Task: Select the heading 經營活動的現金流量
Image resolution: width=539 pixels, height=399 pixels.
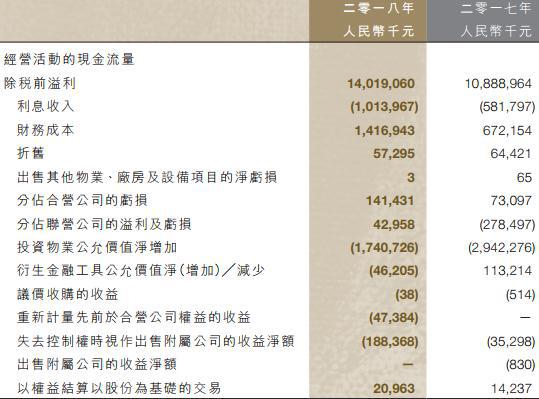Action: (x=69, y=59)
